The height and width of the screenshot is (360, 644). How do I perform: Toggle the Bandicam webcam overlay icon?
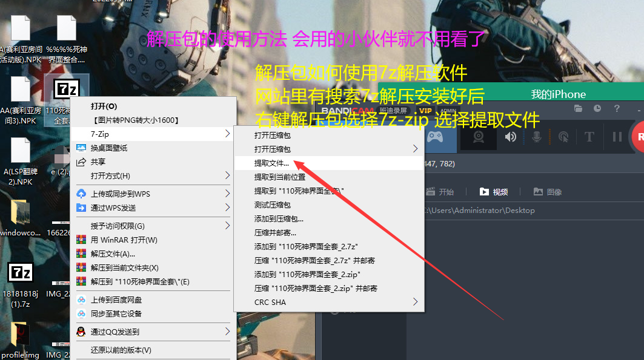479,137
